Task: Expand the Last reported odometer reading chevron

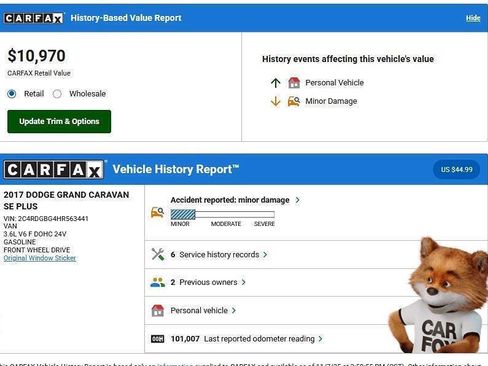Action: point(320,339)
